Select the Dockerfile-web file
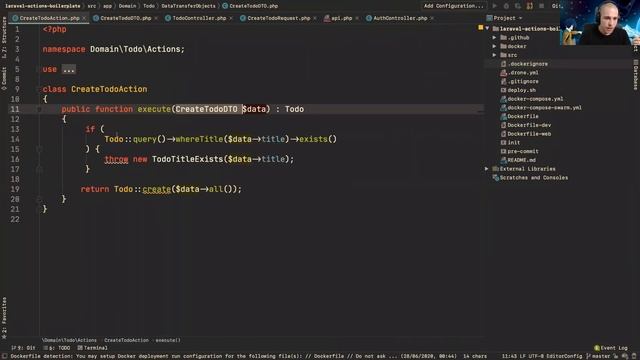640x360 pixels. click(x=529, y=134)
